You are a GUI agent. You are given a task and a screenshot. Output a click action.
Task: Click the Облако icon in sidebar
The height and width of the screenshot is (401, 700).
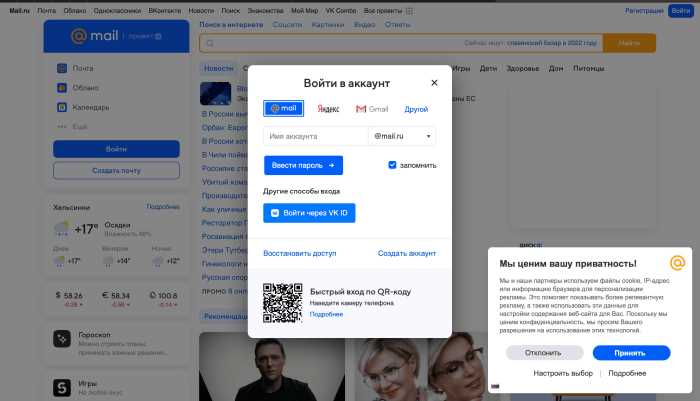click(62, 88)
